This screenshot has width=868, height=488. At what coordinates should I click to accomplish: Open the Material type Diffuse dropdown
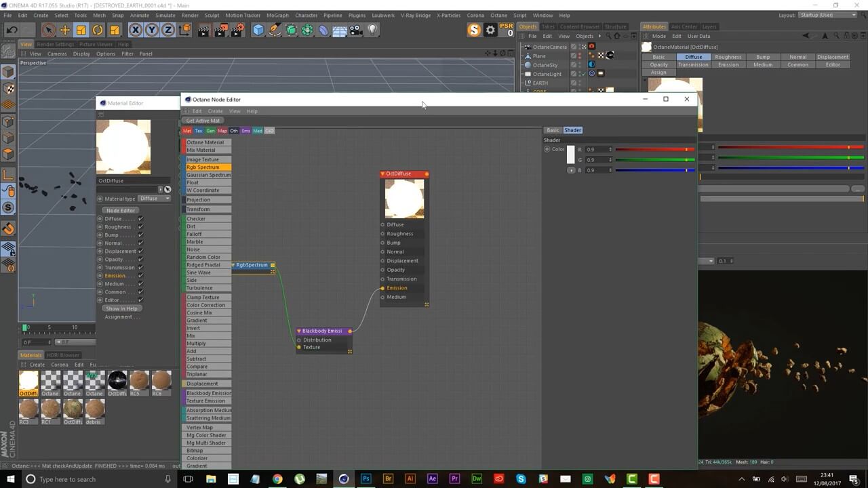click(155, 199)
